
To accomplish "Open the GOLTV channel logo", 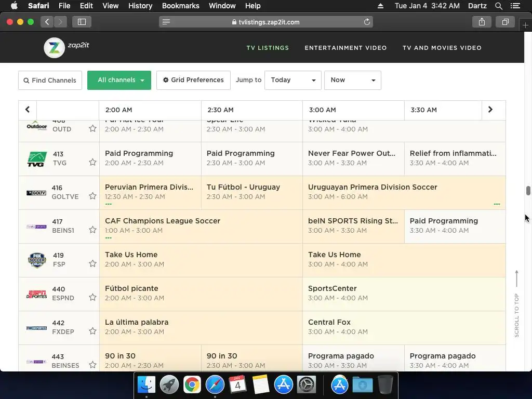I will 36,193.
